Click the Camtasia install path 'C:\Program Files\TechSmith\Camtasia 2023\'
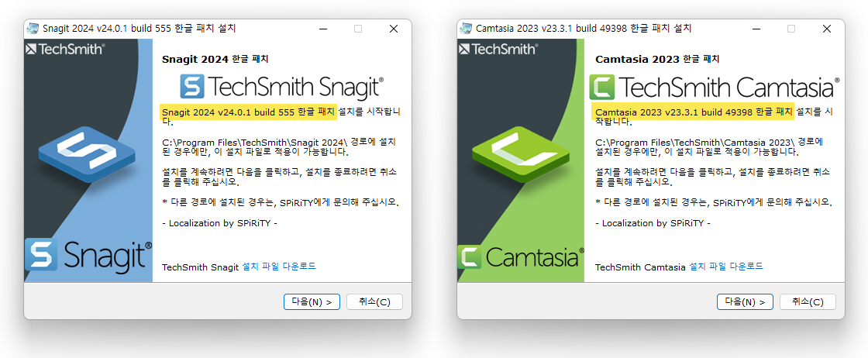Image resolution: width=868 pixels, height=358 pixels. point(697,142)
